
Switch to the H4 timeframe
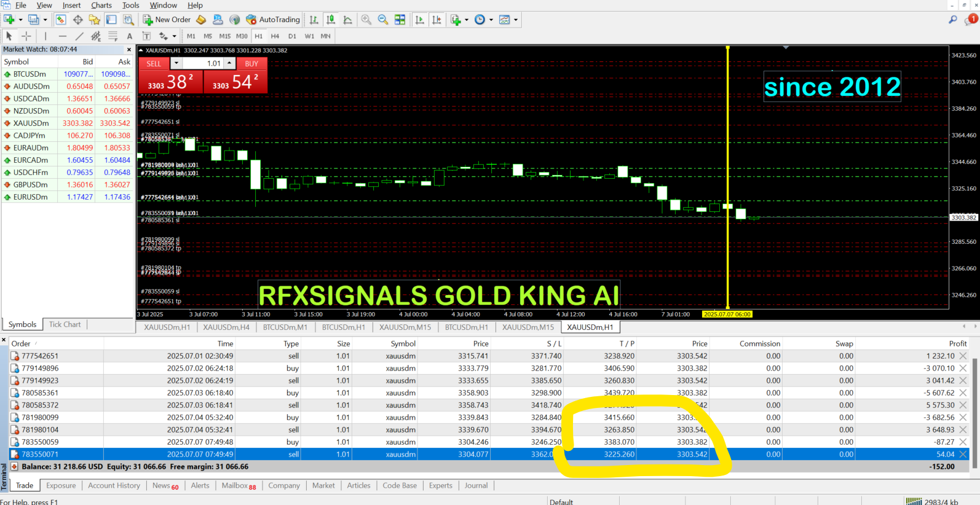point(275,36)
